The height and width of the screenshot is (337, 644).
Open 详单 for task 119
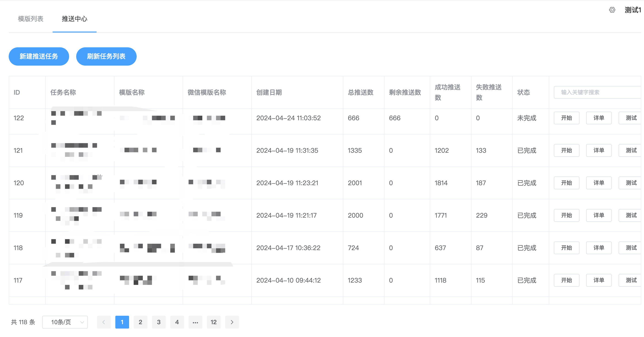click(x=599, y=215)
